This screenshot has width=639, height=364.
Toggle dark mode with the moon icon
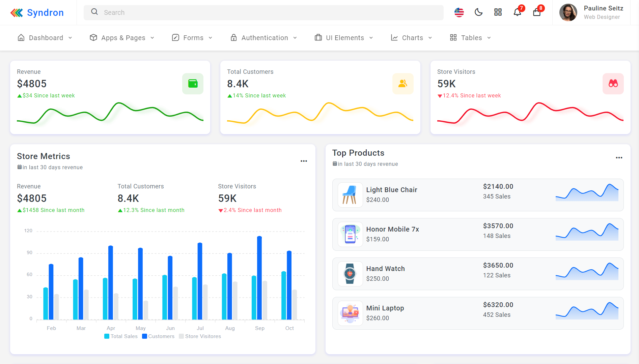pyautogui.click(x=479, y=12)
